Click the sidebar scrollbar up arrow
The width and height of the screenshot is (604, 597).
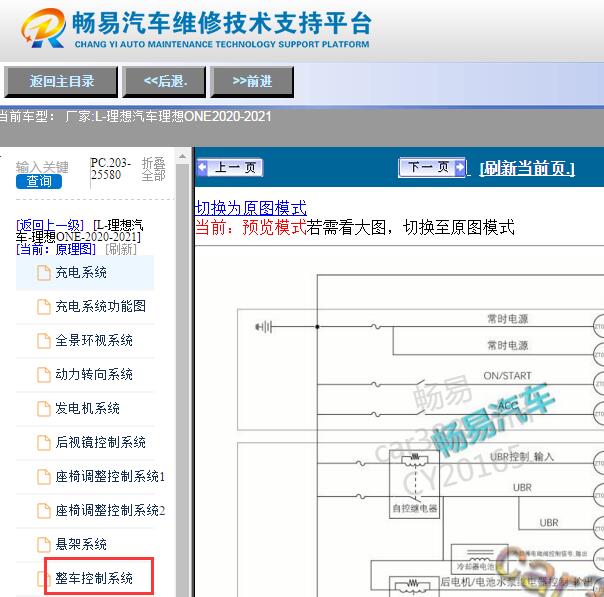(x=183, y=156)
